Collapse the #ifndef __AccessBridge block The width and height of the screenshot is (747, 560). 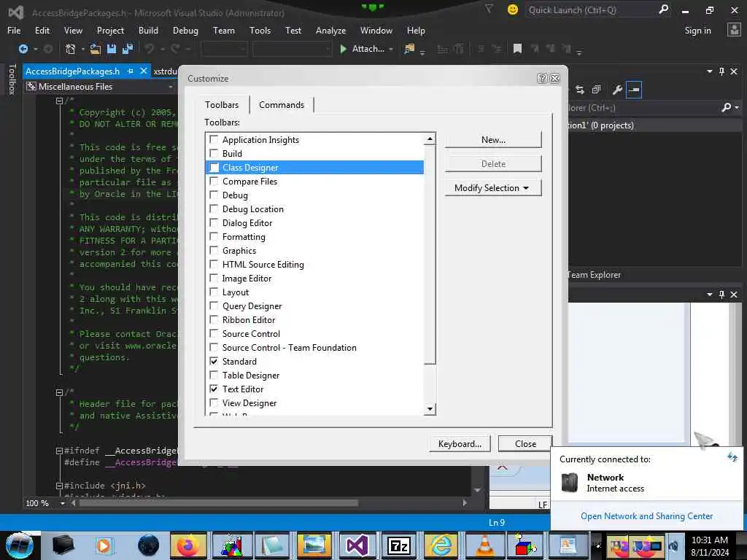pyautogui.click(x=59, y=451)
